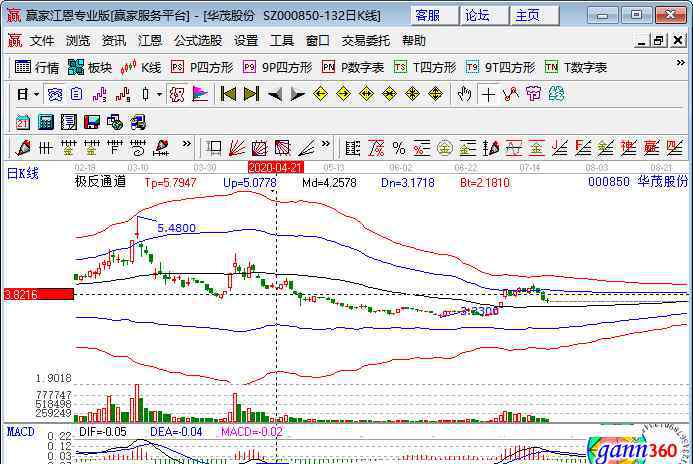
Task: Switch to K线 chart view
Action: click(x=141, y=67)
